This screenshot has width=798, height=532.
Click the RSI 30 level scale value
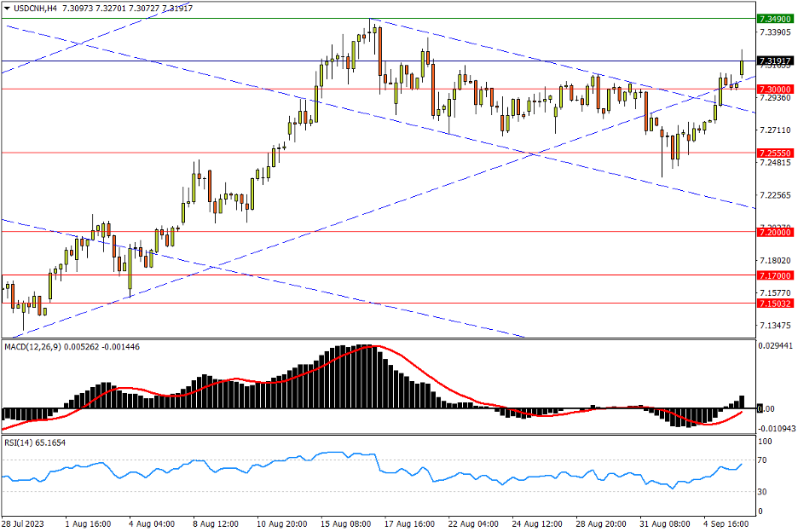pyautogui.click(x=765, y=492)
